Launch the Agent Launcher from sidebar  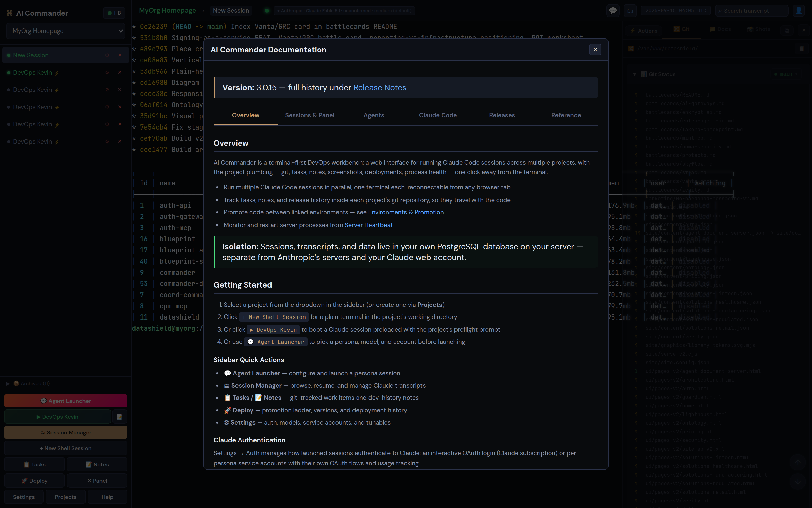65,401
